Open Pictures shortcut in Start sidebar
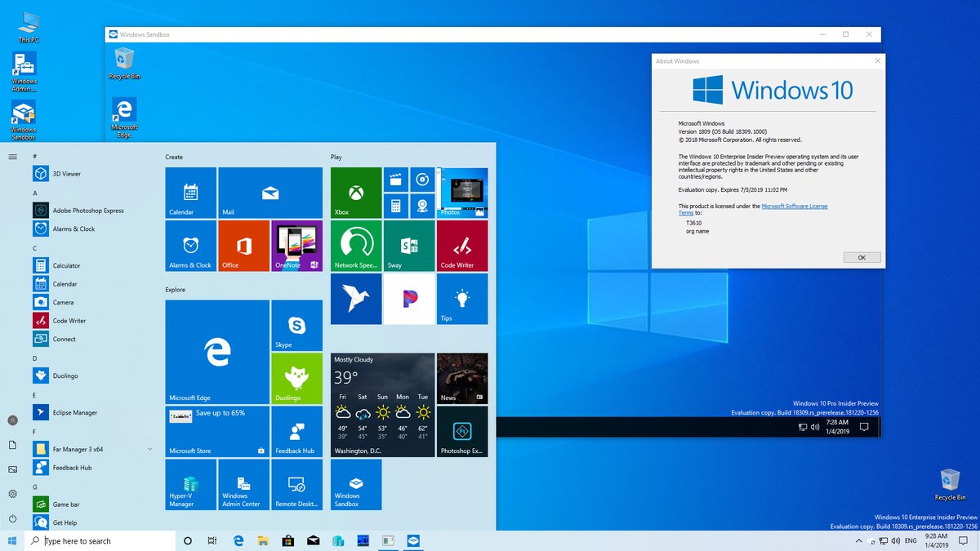This screenshot has height=551, width=980. click(x=12, y=469)
